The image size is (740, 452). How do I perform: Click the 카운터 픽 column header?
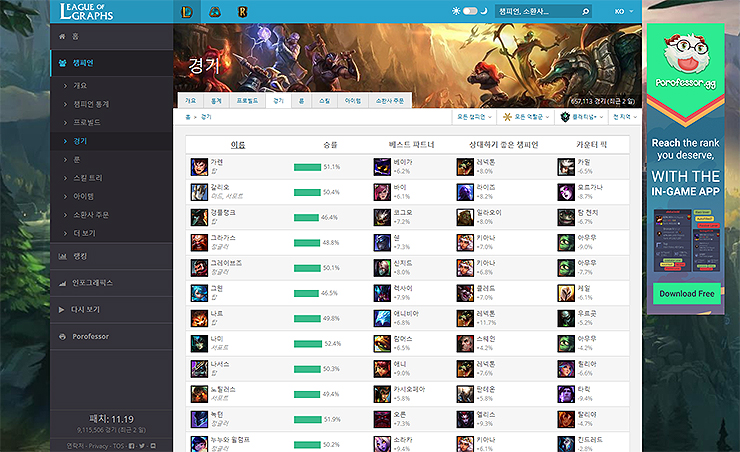[x=591, y=145]
